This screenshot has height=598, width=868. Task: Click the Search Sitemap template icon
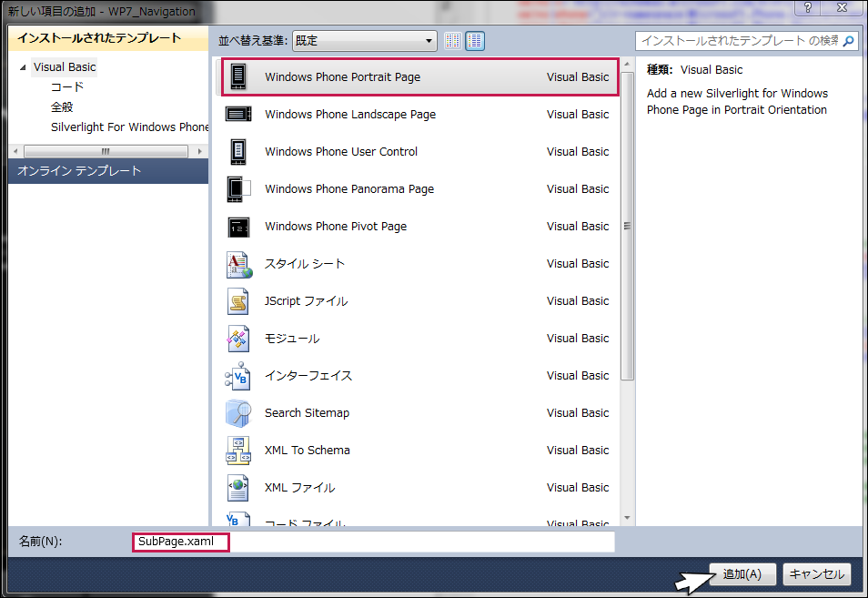click(x=238, y=413)
